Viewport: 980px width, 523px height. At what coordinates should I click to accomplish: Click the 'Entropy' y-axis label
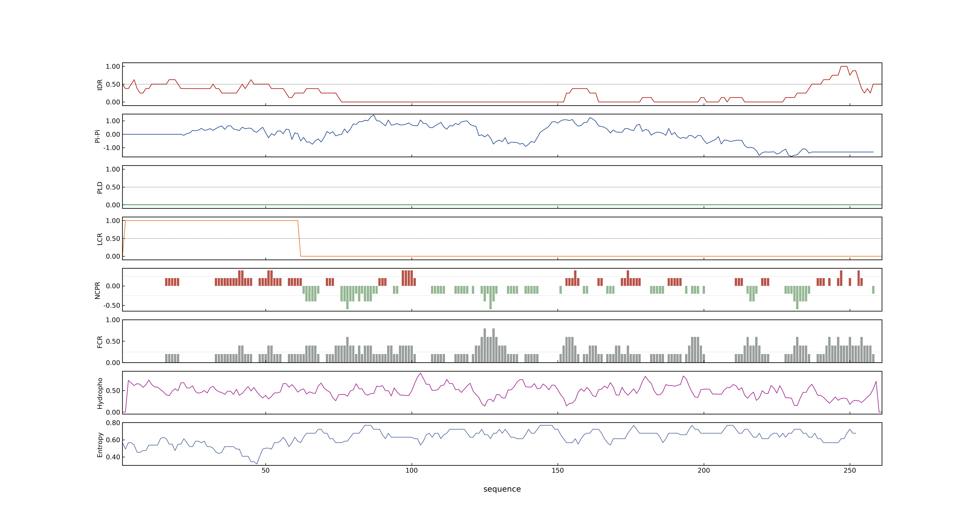pos(100,445)
